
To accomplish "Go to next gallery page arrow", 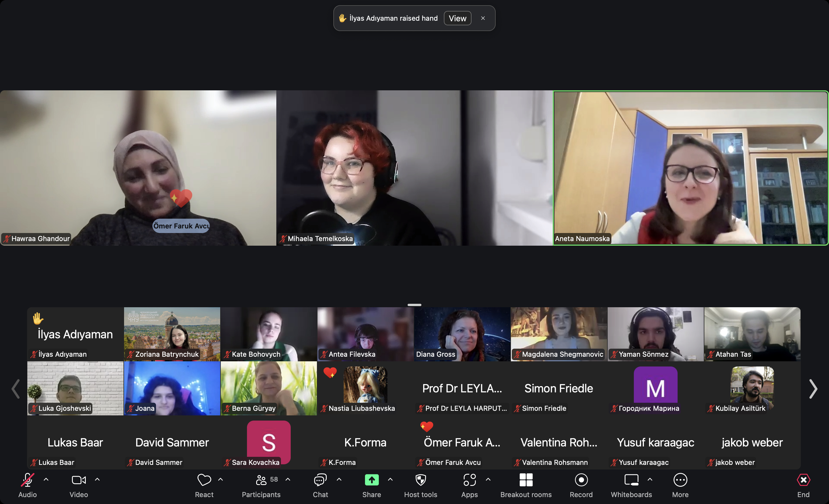I will 813,389.
